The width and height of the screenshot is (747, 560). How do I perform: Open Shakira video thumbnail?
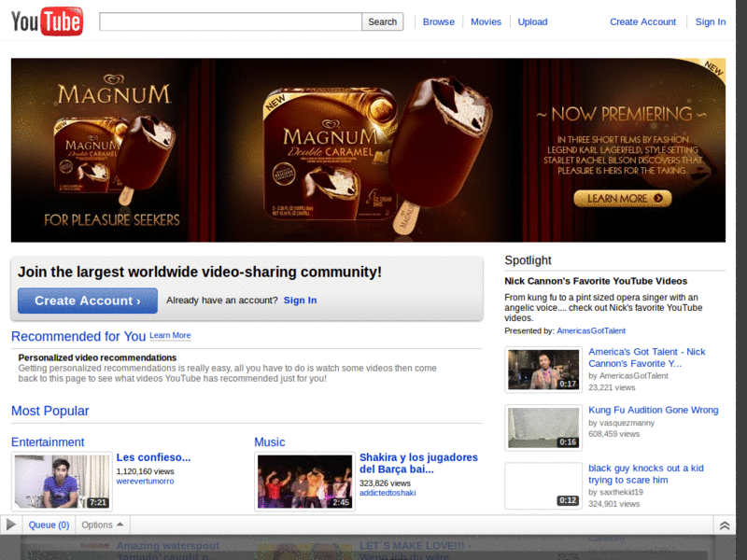[x=305, y=482]
